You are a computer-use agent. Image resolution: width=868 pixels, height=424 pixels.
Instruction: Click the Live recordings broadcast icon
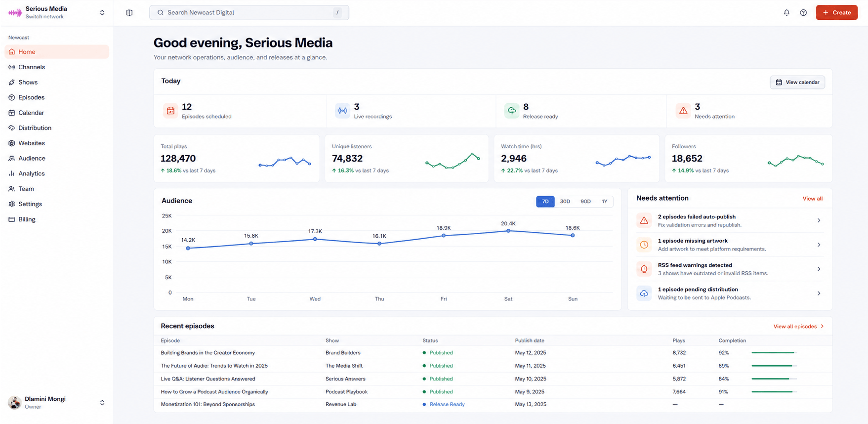point(342,111)
